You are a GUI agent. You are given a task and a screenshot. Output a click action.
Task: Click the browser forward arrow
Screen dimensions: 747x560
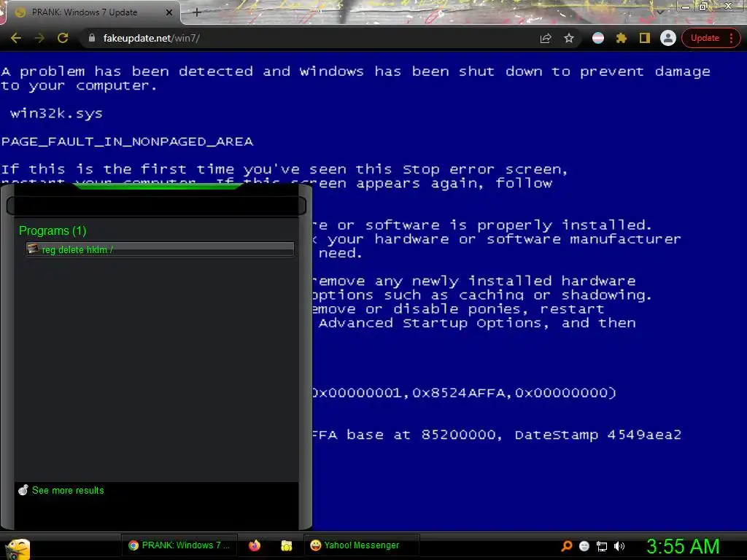[x=39, y=38]
